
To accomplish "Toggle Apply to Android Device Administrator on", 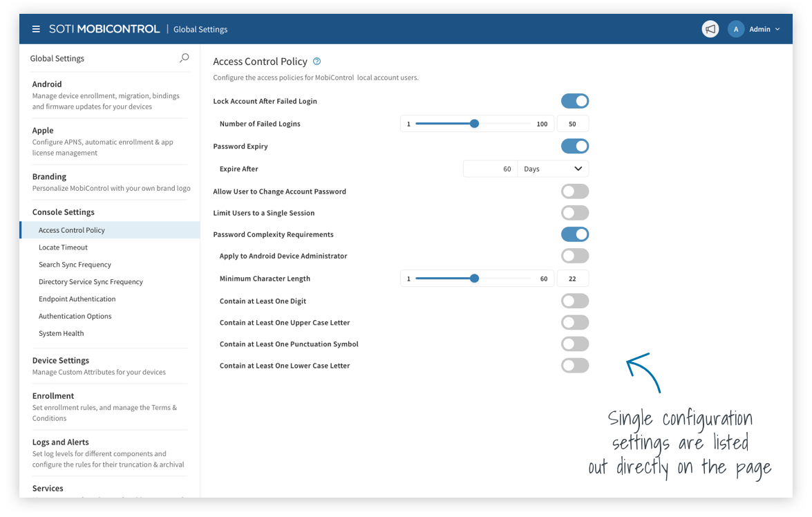I will (575, 255).
